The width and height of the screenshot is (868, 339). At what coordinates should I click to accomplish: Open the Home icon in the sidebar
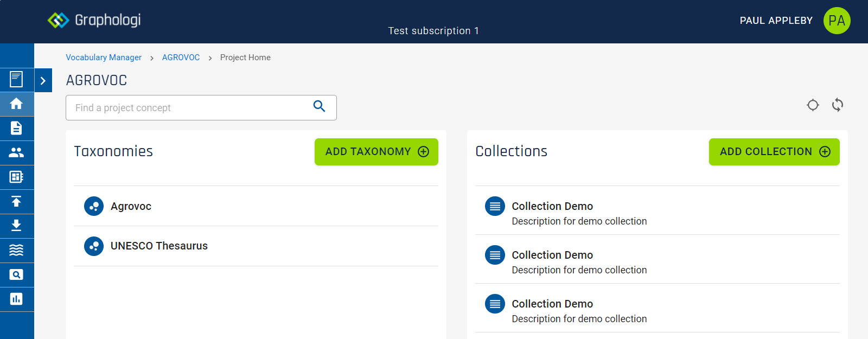tap(16, 104)
